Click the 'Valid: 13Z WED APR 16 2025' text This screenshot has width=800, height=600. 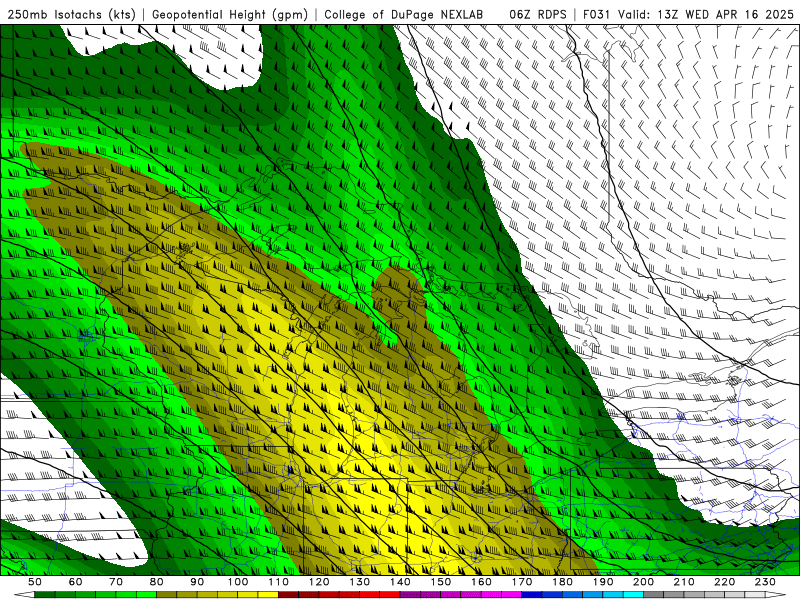[x=706, y=15]
